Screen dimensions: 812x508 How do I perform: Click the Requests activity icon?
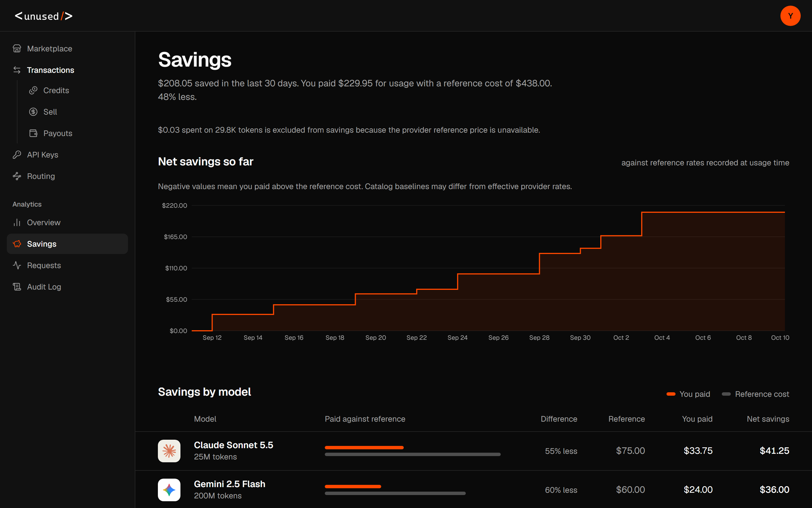pos(17,265)
